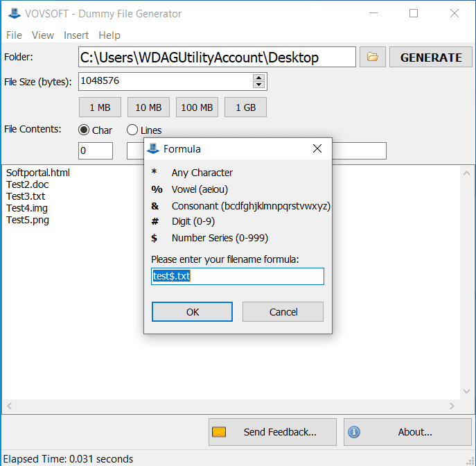
Task: Click Cancel in the Formula dialog
Action: click(283, 311)
